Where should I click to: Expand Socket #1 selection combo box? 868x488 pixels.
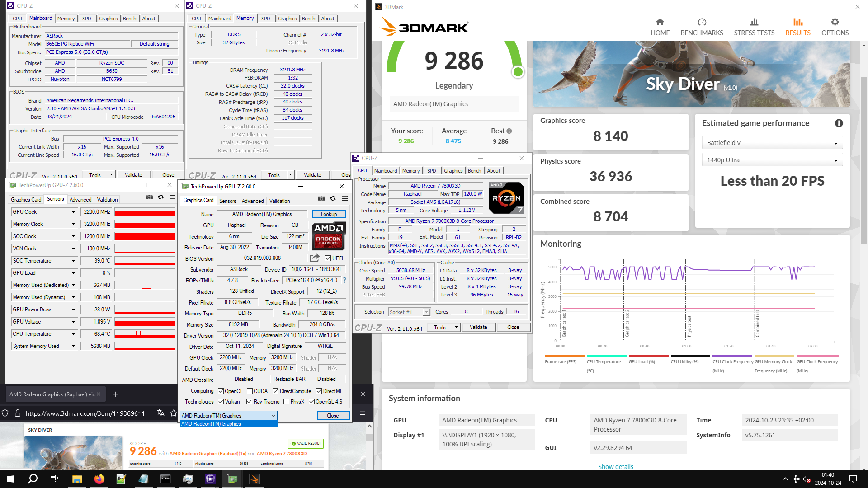[426, 312]
